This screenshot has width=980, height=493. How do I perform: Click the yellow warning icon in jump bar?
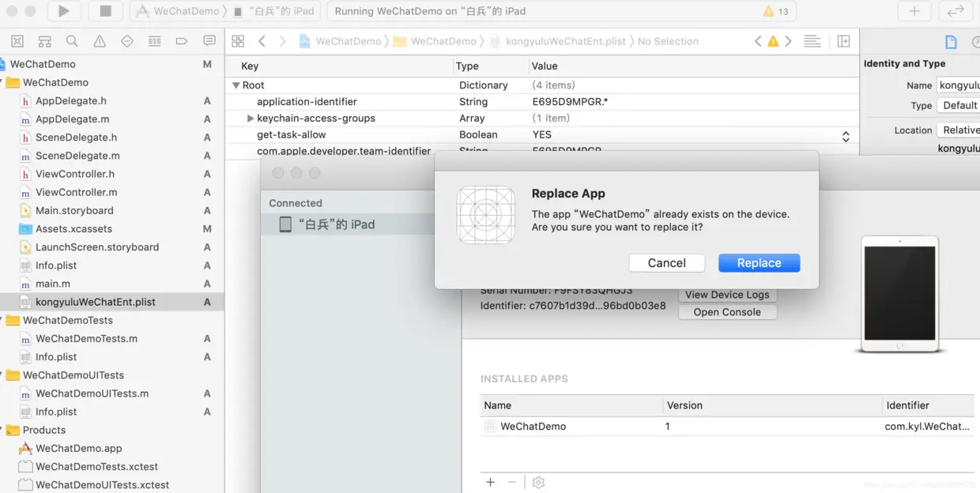tap(773, 41)
